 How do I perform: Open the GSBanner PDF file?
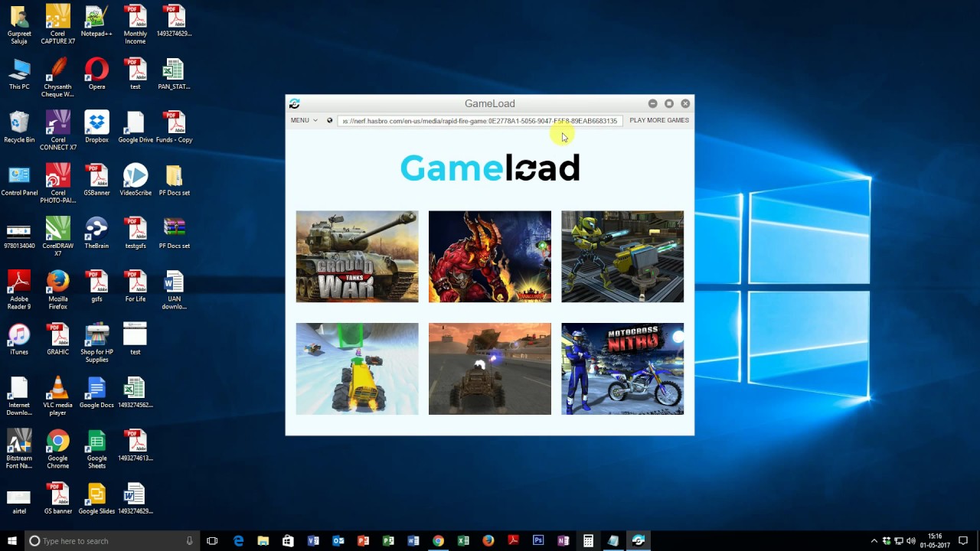click(x=96, y=180)
